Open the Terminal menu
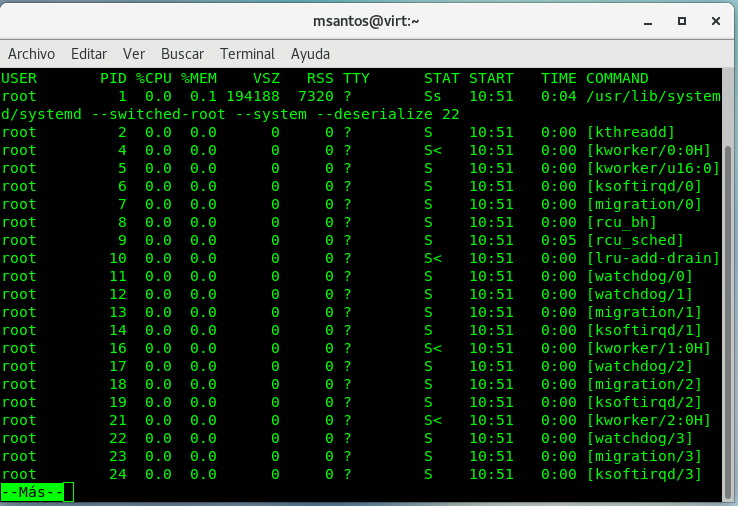The height and width of the screenshot is (506, 738). pos(247,54)
